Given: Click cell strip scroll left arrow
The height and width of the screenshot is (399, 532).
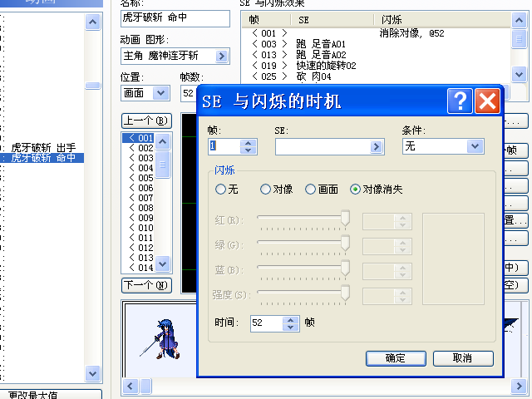Looking at the screenshot, I should (x=130, y=386).
